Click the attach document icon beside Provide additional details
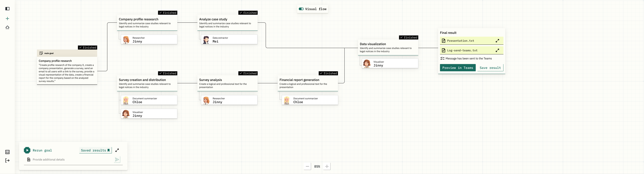The width and height of the screenshot is (644, 174). (x=29, y=159)
